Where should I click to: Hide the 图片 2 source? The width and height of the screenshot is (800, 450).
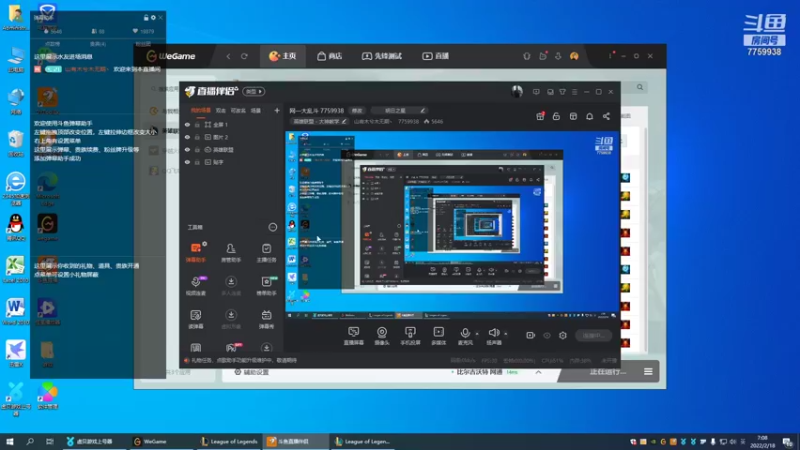(x=187, y=137)
